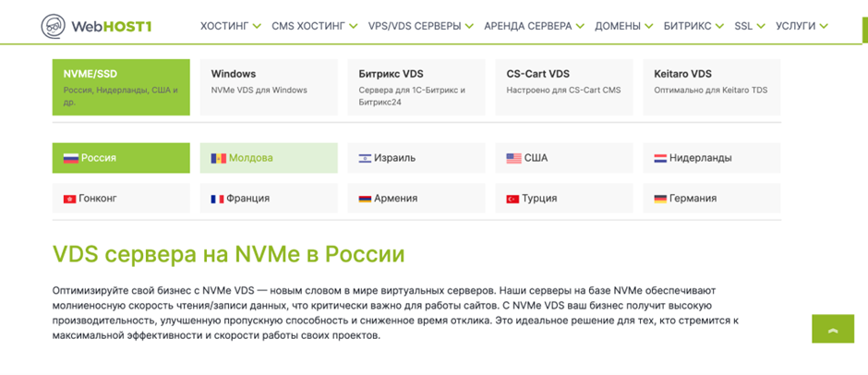The height and width of the screenshot is (375, 868).
Task: Click the Turkey flag icon
Action: tap(512, 199)
